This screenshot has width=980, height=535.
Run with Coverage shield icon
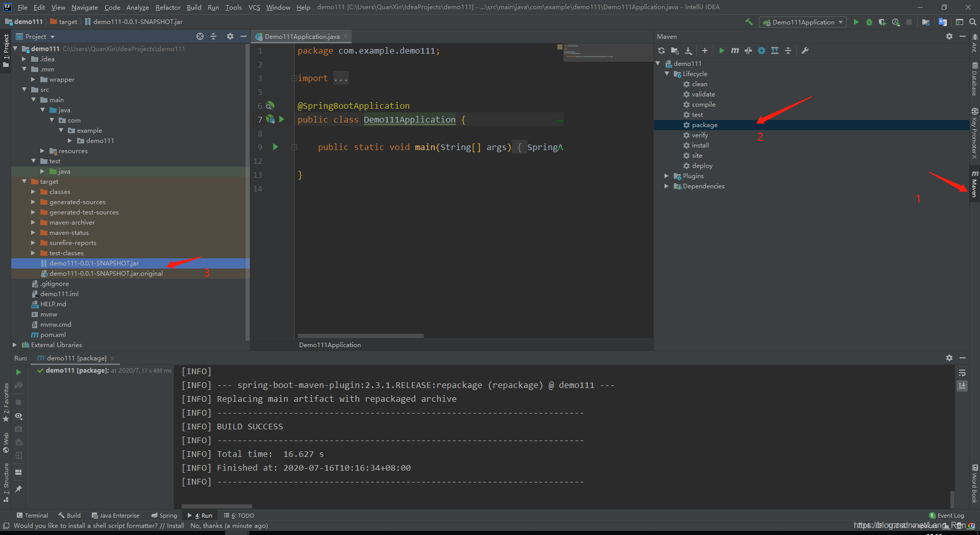882,22
